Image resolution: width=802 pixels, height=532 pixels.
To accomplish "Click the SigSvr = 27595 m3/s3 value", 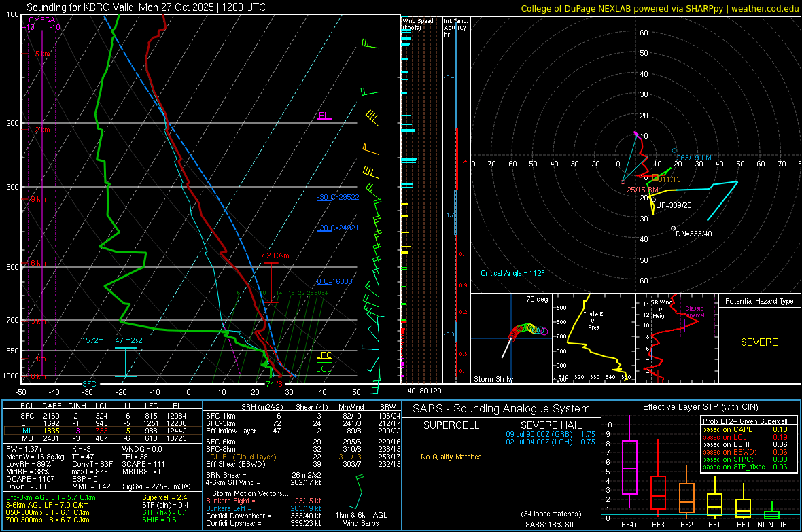I will coord(158,486).
